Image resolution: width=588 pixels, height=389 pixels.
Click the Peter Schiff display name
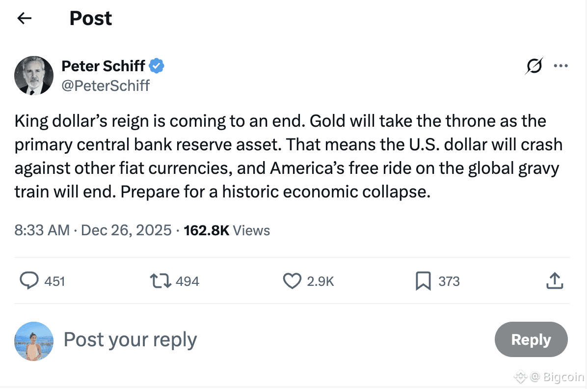103,66
